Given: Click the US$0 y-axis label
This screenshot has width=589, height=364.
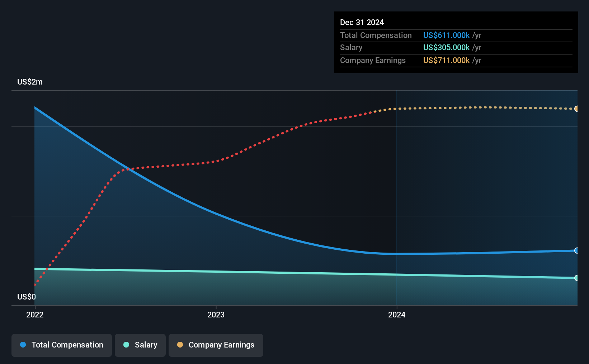Looking at the screenshot, I should pos(27,297).
